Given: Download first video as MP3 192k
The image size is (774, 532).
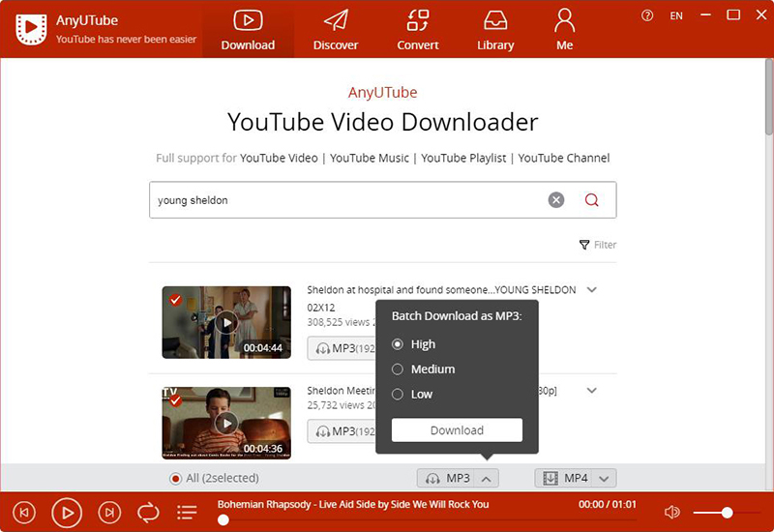Looking at the screenshot, I should click(x=342, y=348).
